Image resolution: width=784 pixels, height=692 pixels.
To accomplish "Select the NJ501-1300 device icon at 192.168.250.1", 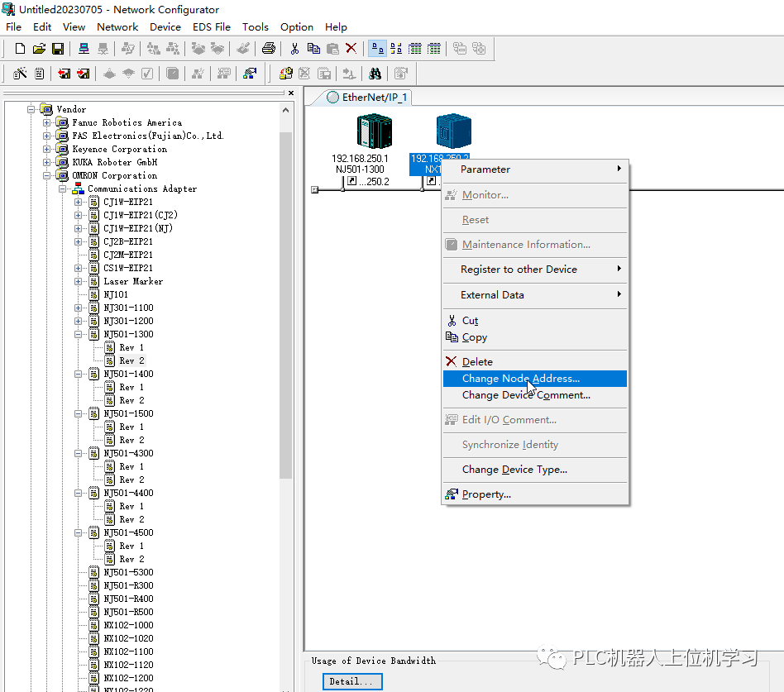I will (x=374, y=132).
